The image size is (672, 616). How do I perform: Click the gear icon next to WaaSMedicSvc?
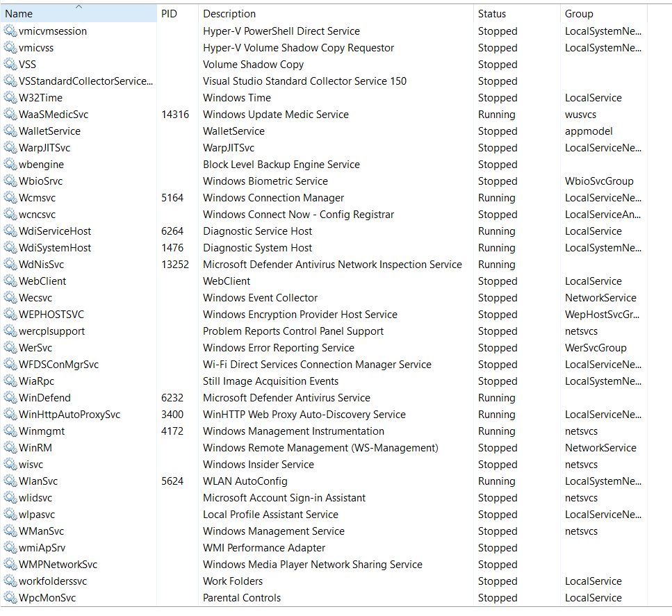[10, 115]
